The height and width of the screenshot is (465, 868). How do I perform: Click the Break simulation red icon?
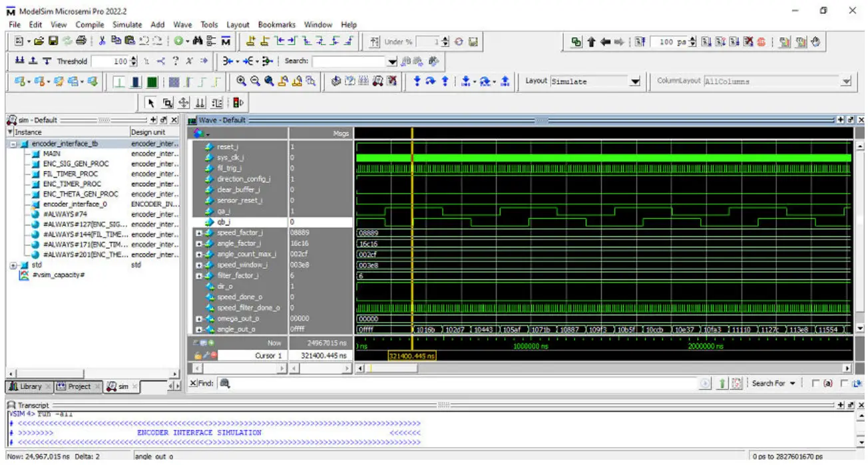click(761, 41)
